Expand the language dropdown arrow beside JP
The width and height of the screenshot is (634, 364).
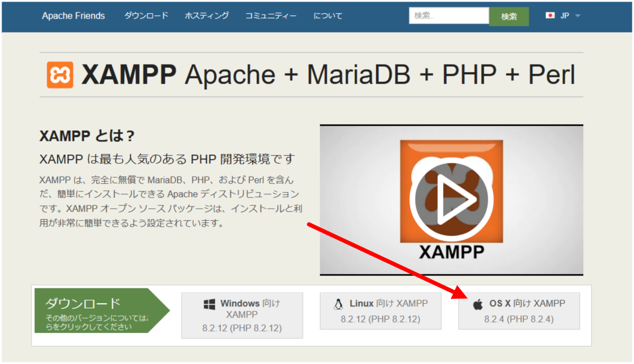(x=577, y=16)
